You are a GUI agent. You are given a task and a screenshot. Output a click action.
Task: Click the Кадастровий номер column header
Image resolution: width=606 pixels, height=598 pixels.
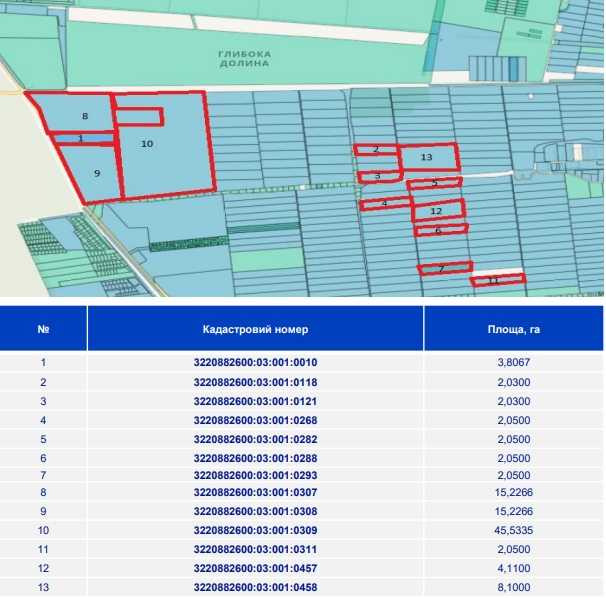[x=255, y=328]
